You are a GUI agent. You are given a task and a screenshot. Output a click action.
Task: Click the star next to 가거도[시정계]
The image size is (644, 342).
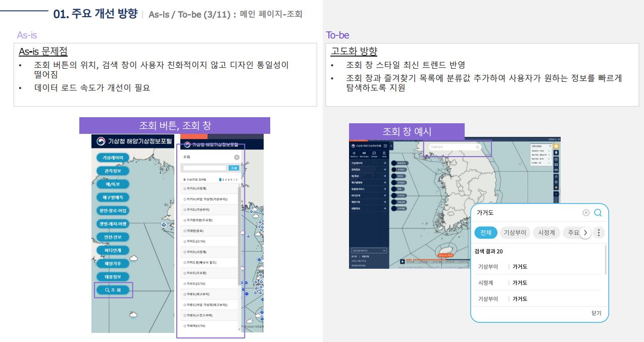pos(185,188)
